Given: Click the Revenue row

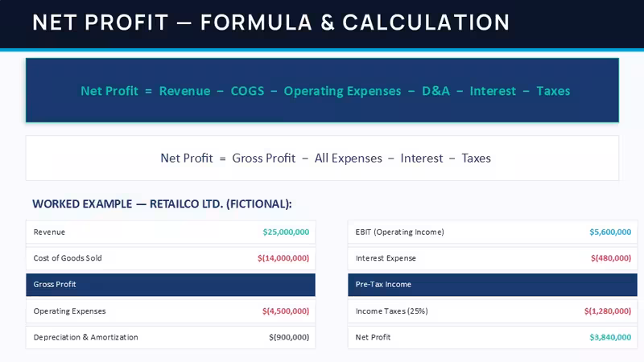Looking at the screenshot, I should point(171,232).
